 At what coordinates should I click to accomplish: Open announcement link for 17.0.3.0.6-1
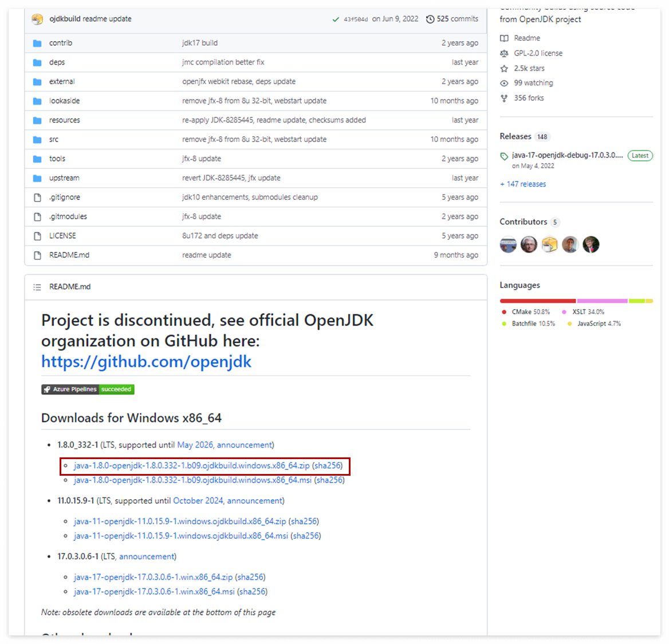click(147, 556)
